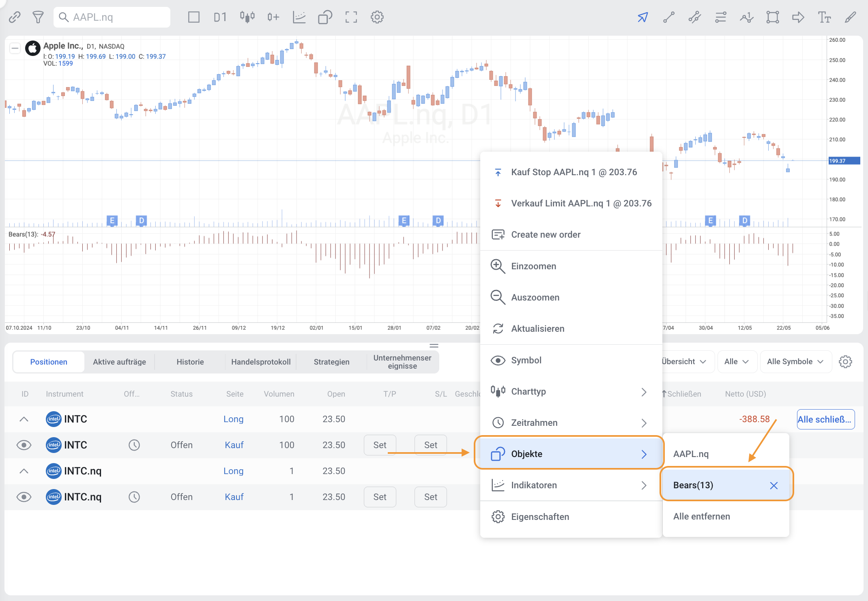Collapse the INTC position group

point(24,419)
